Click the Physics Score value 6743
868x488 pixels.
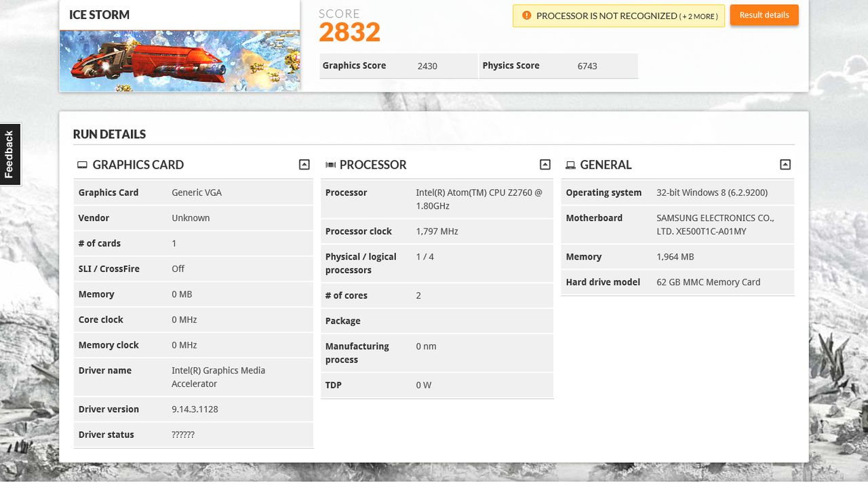(x=587, y=66)
